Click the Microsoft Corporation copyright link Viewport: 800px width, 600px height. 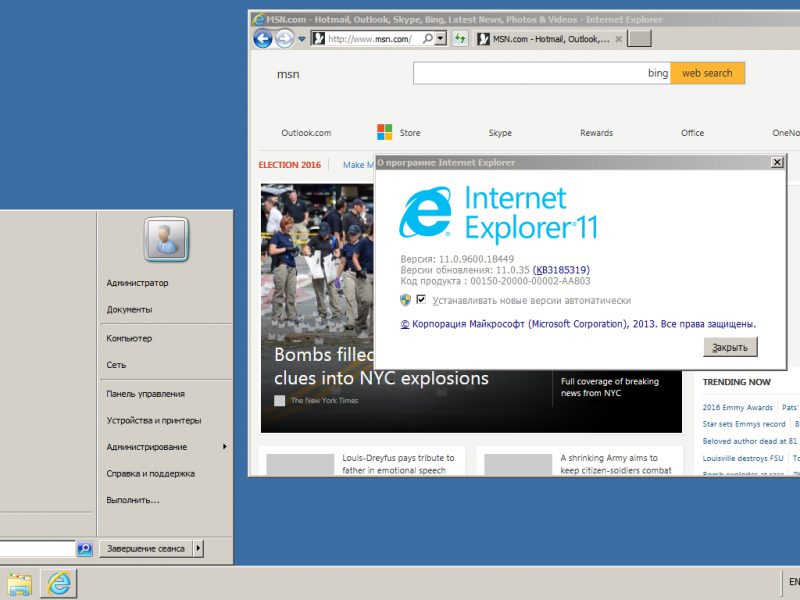(x=578, y=324)
